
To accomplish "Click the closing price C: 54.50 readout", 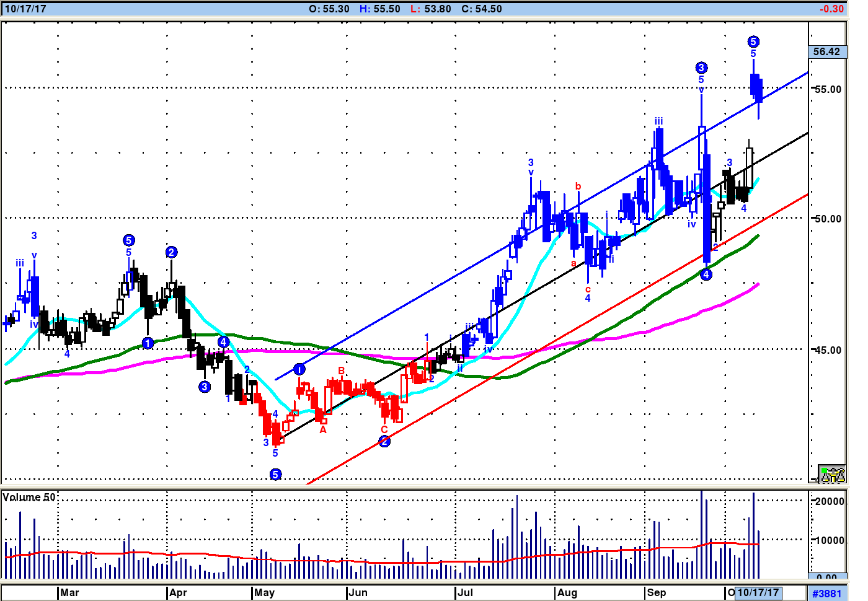I will click(482, 9).
